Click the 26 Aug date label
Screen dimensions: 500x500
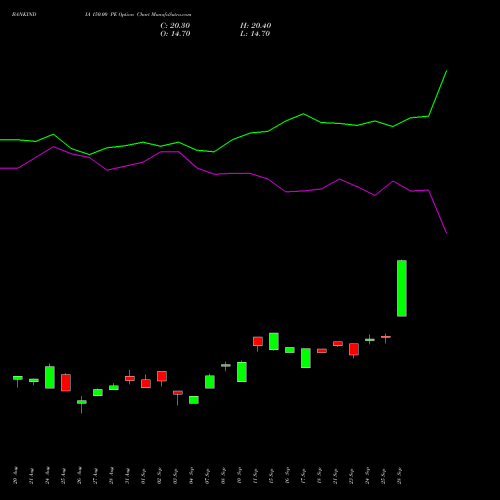pos(79,475)
